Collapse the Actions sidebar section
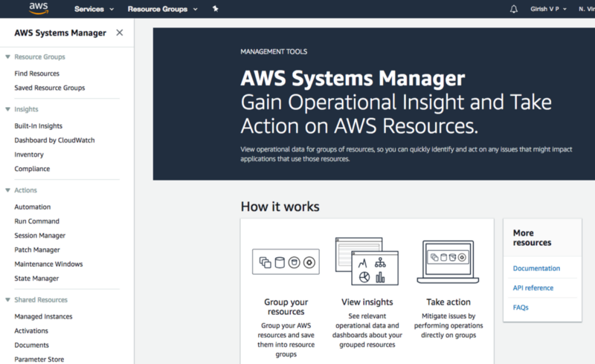 (x=7, y=190)
